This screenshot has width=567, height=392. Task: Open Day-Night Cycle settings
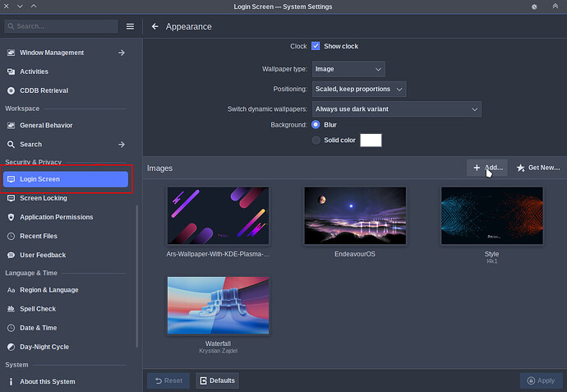coord(66,347)
